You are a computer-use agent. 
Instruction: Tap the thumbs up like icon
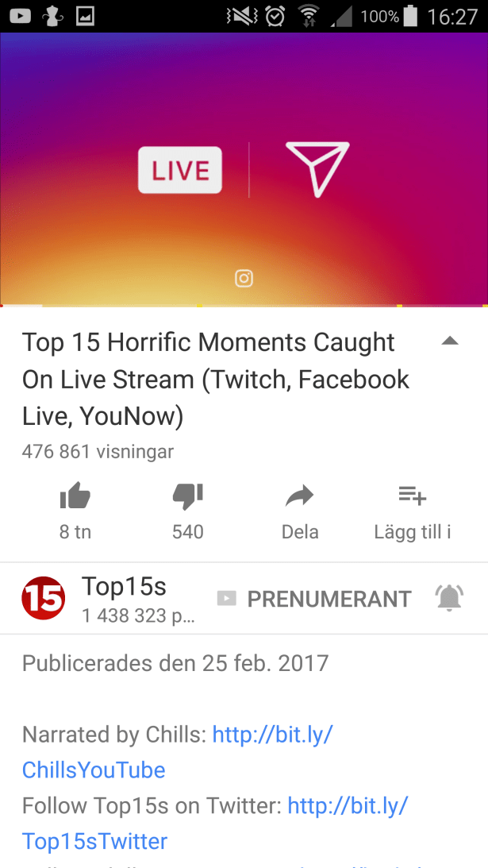(75, 496)
